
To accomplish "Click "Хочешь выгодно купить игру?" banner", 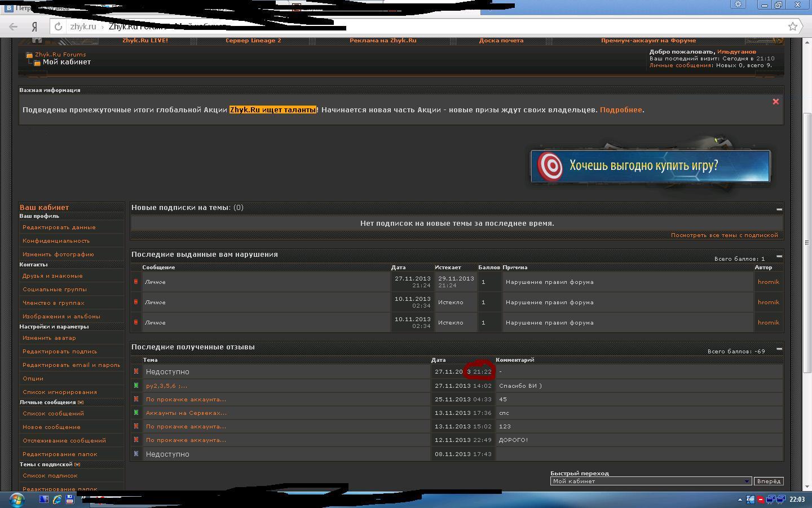I will (x=650, y=166).
